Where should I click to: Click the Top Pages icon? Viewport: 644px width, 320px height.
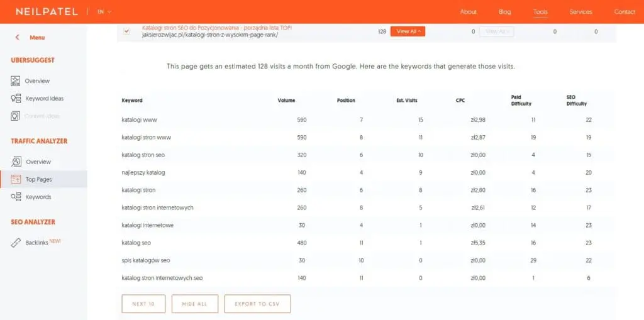coord(16,180)
